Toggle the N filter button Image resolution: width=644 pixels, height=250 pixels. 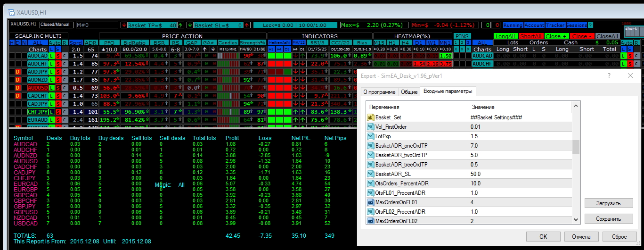coord(24,42)
